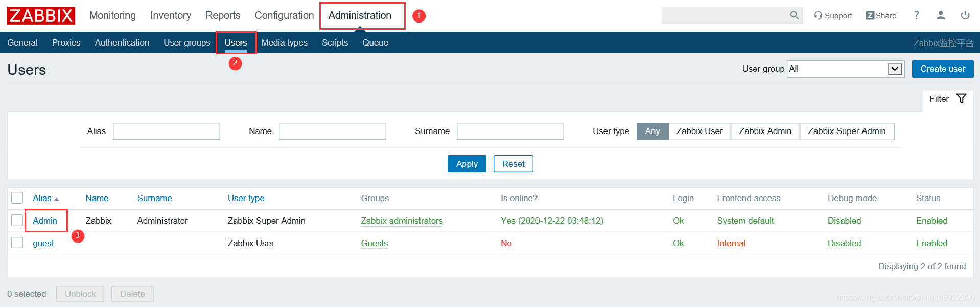This screenshot has width=980, height=307.
Task: Open the Support link
Action: (833, 16)
